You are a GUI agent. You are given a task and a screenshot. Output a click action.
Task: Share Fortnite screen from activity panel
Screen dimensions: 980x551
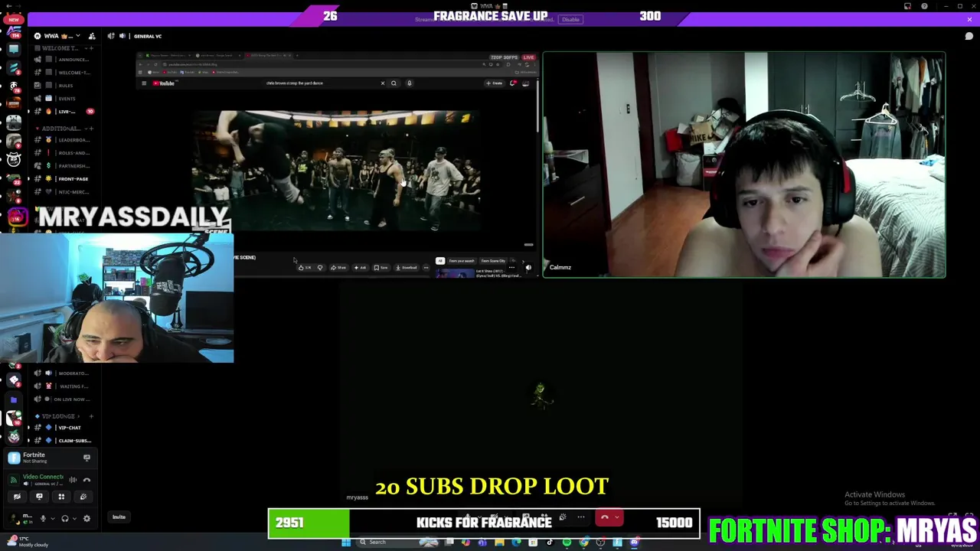tap(87, 458)
